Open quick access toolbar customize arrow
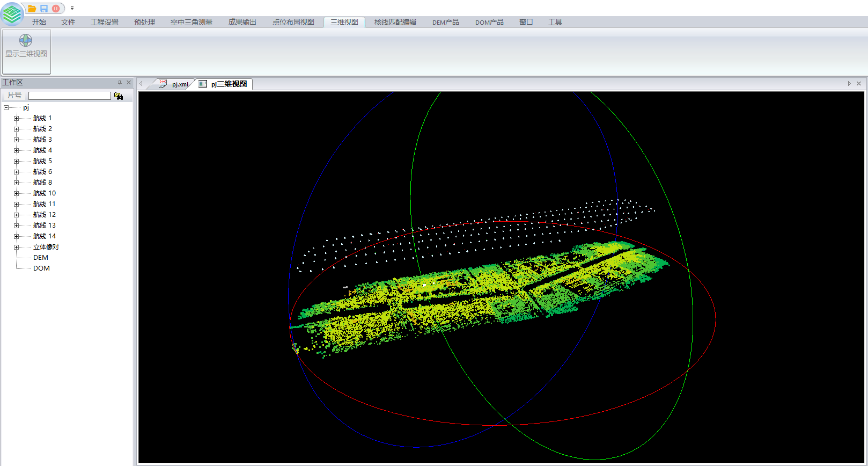Screen dimensions: 868x466 coord(72,9)
